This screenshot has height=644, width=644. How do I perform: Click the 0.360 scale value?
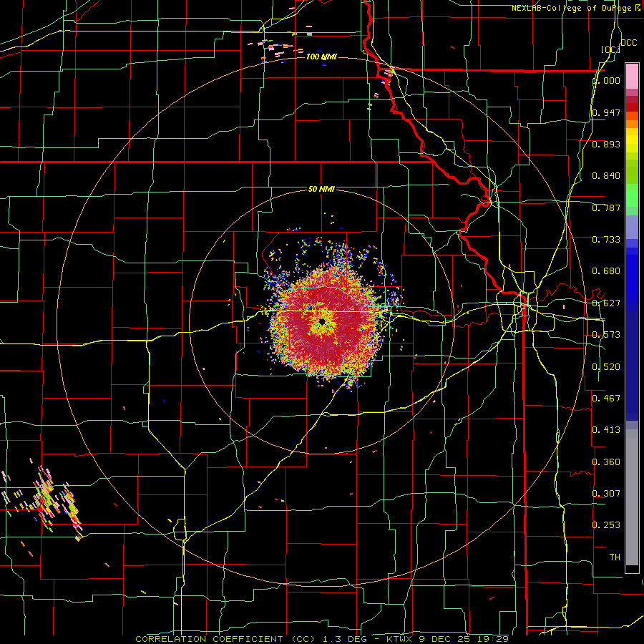[606, 462]
